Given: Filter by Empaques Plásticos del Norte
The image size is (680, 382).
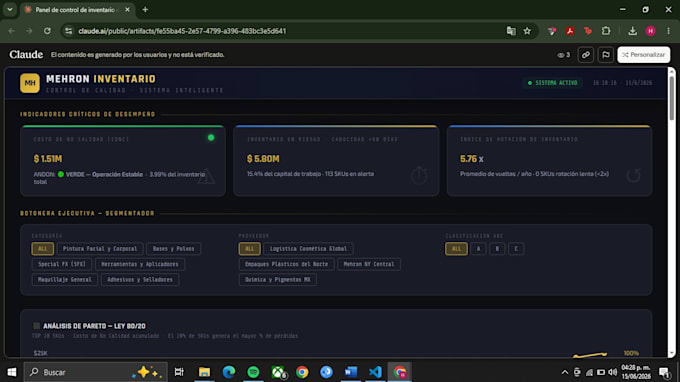Looking at the screenshot, I should (x=286, y=264).
